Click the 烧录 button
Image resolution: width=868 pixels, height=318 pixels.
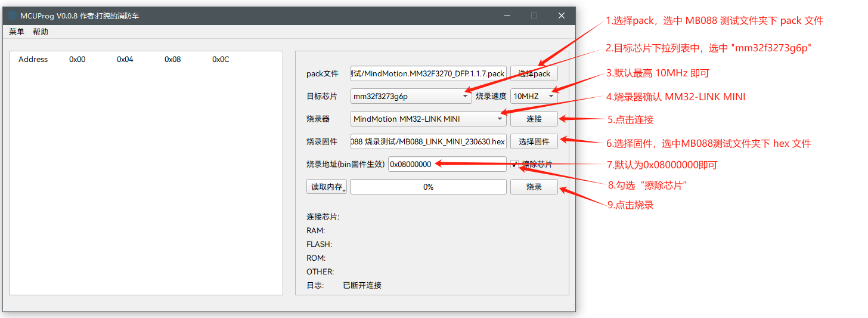(534, 187)
